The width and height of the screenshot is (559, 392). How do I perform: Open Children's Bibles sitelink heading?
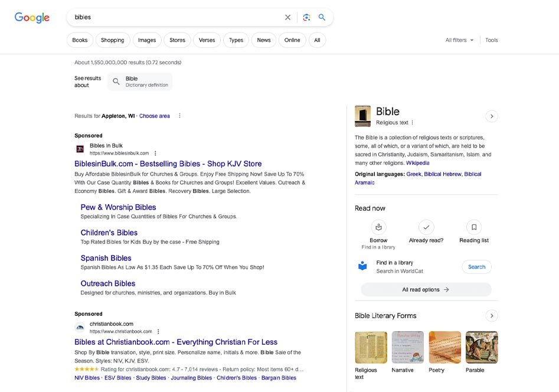point(109,233)
